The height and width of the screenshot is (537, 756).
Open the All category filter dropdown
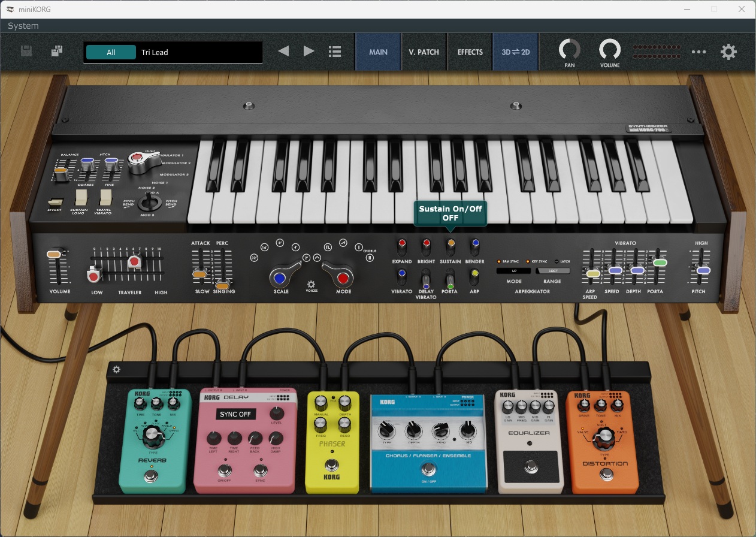tap(111, 52)
